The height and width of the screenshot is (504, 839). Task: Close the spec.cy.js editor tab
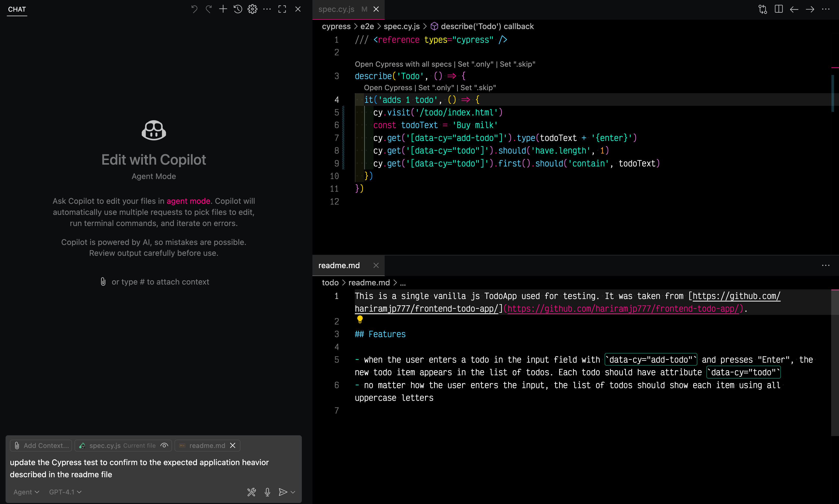[x=376, y=9]
